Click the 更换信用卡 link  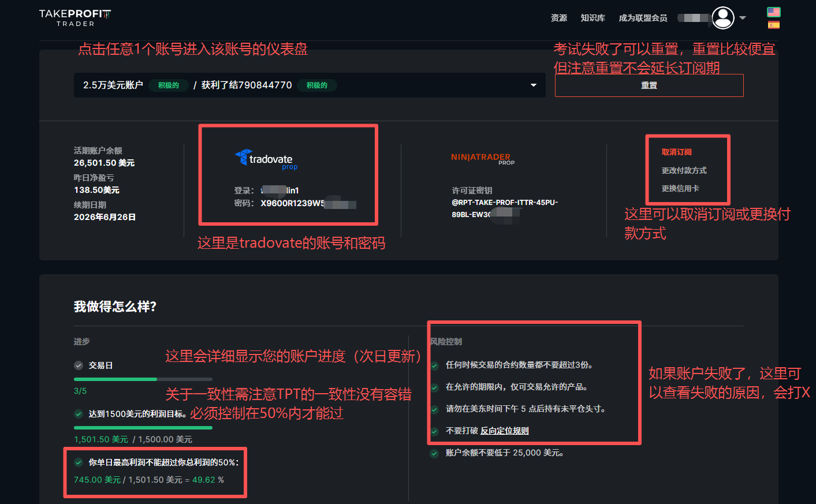[x=680, y=189]
